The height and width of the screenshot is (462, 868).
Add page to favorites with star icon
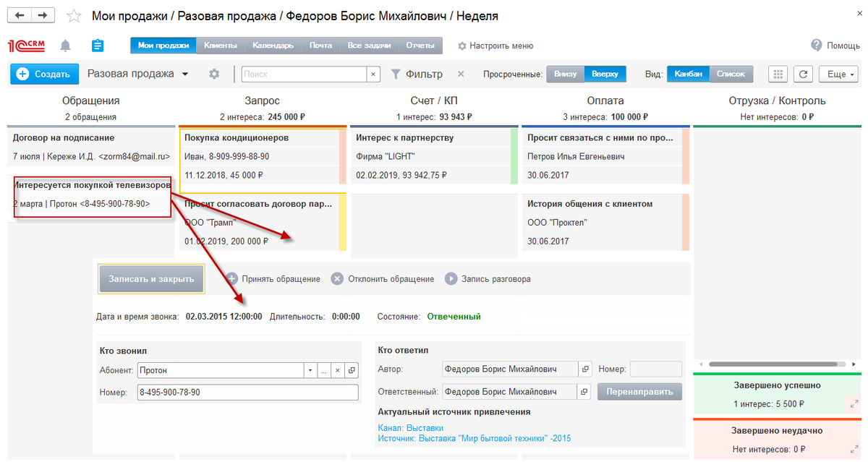tap(74, 16)
